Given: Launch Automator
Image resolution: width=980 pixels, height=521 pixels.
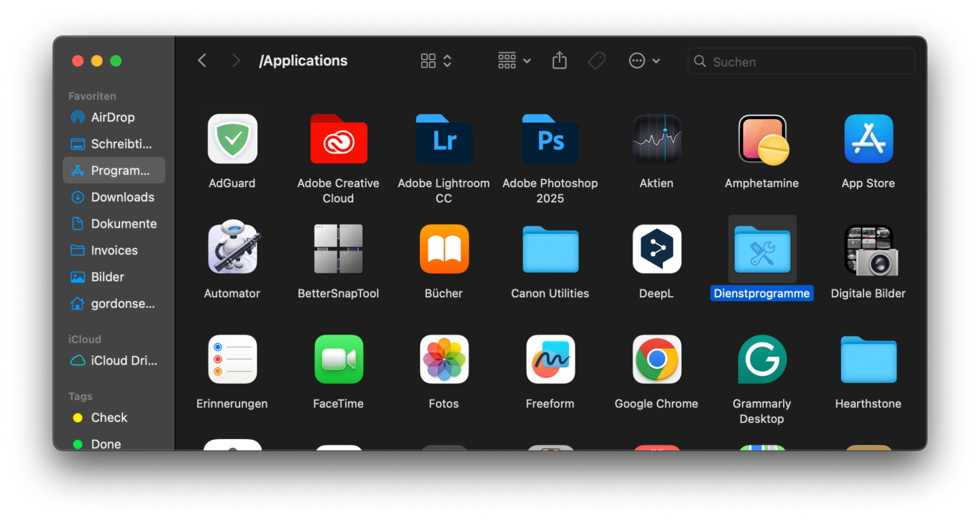Looking at the screenshot, I should [232, 249].
